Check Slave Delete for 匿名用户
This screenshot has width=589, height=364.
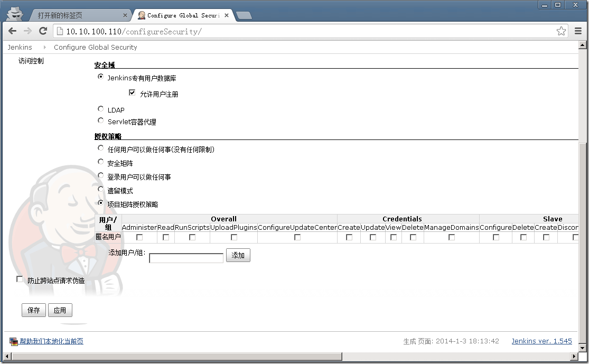tap(523, 237)
